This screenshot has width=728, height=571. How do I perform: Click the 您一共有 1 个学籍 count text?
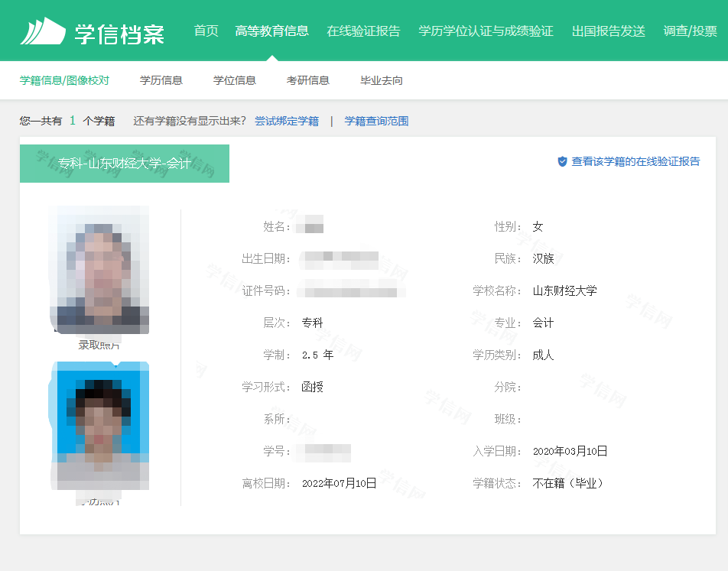point(67,122)
